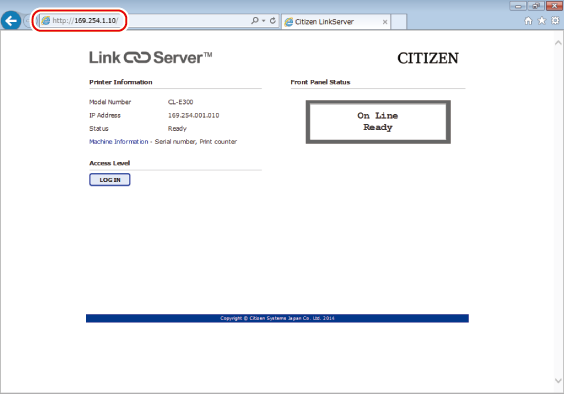Close the browser window

coord(554,6)
